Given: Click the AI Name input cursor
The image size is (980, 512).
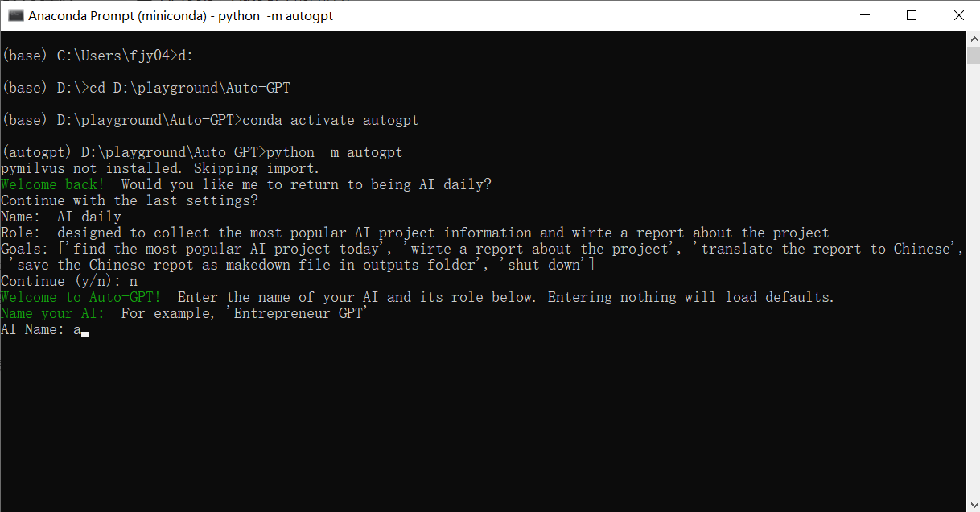Looking at the screenshot, I should (84, 330).
